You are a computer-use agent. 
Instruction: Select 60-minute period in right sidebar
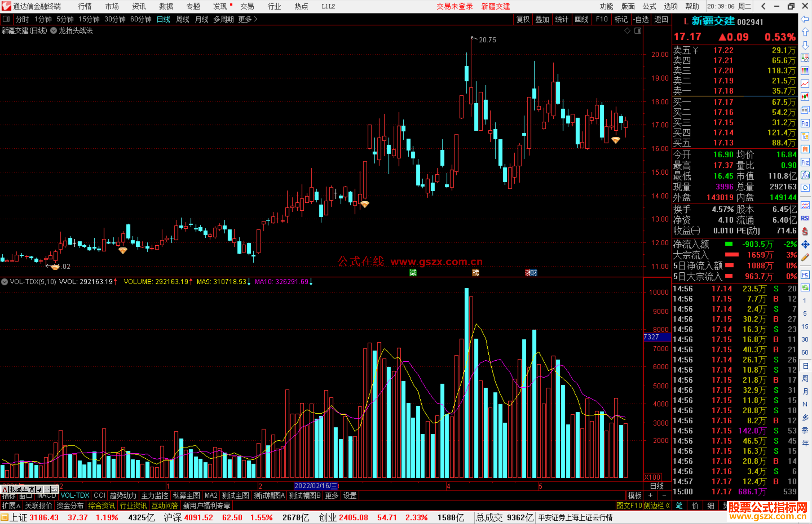tap(805, 352)
